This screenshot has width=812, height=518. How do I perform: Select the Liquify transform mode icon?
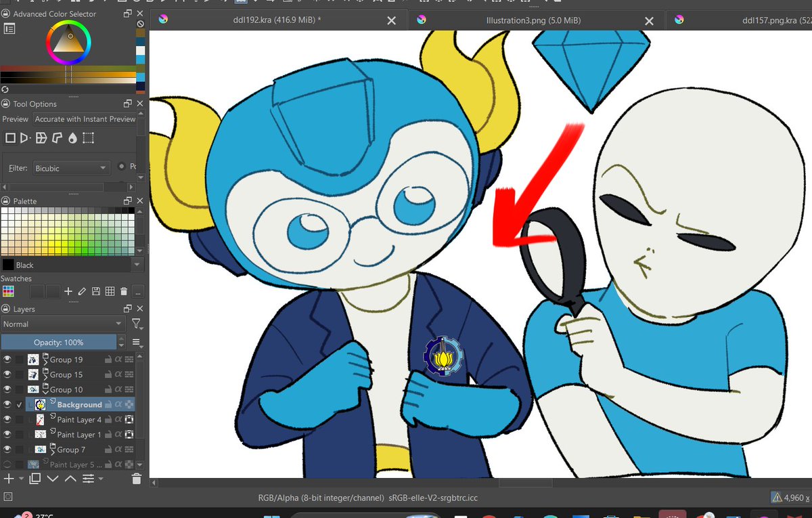coord(72,138)
